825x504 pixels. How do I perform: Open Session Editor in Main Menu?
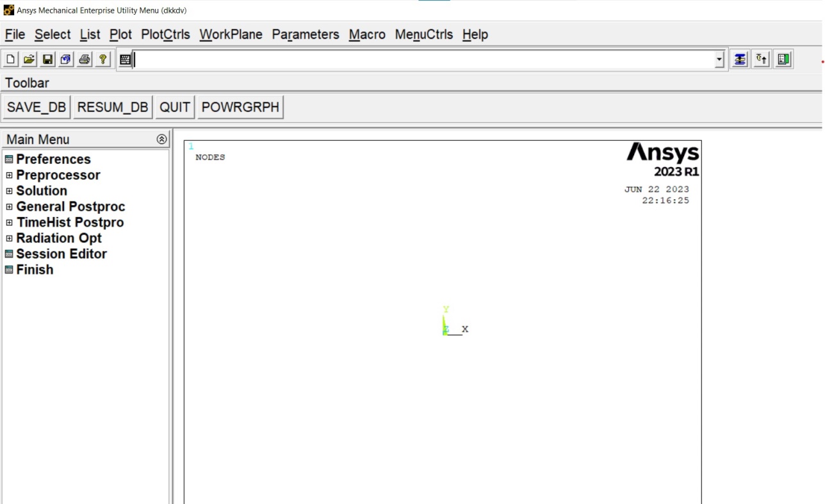(61, 254)
